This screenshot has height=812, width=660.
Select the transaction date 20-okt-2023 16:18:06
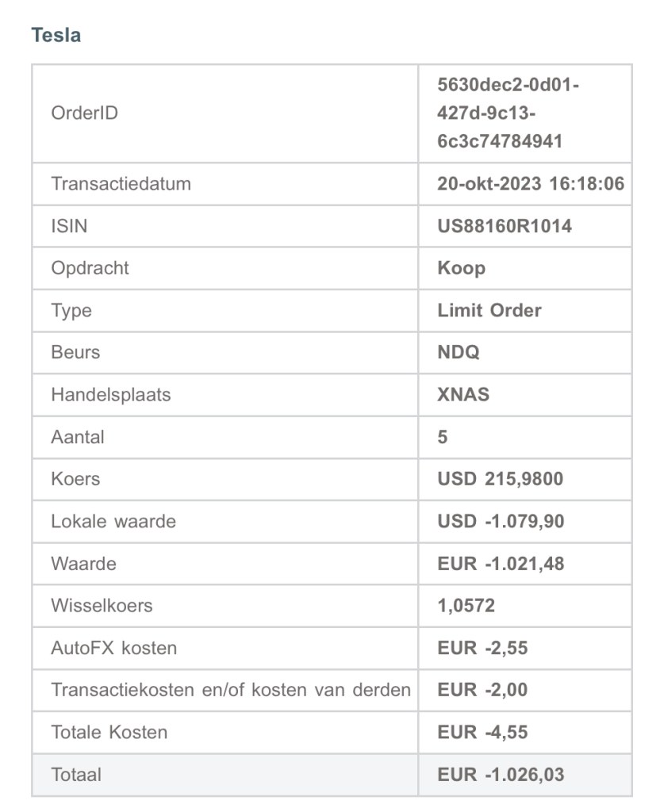coord(531,184)
